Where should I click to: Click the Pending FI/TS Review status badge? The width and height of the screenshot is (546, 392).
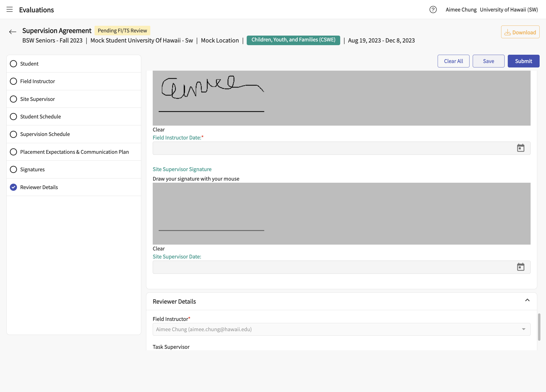122,31
